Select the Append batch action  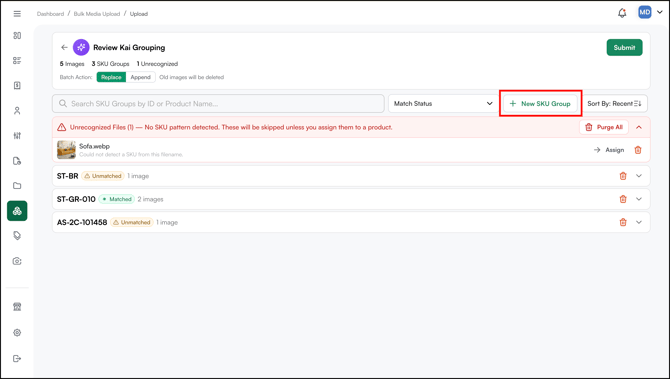coord(141,77)
